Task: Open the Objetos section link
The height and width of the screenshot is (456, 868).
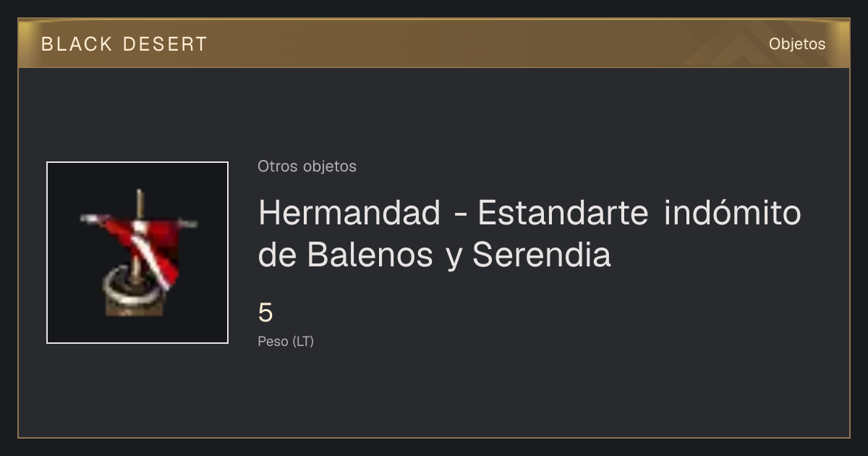Action: (797, 44)
